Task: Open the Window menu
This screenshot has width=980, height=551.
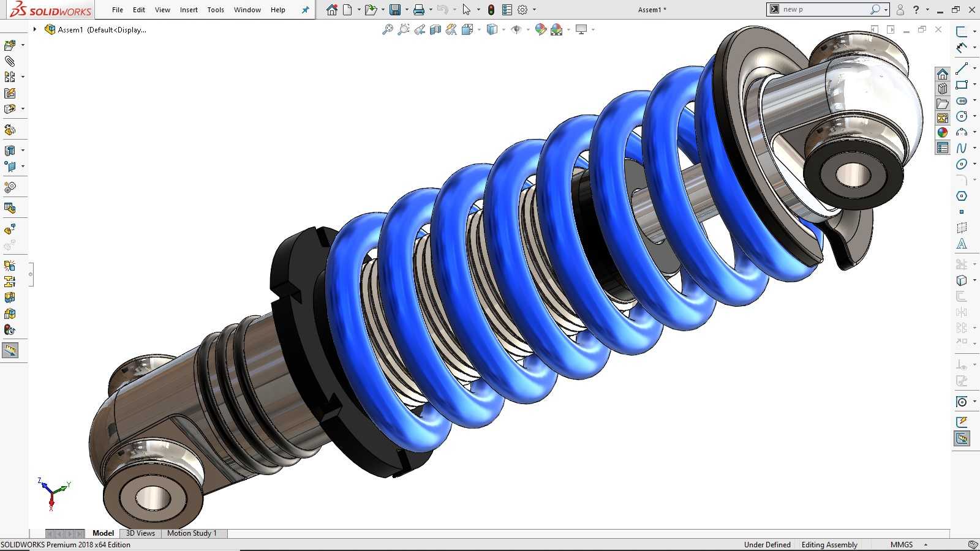Action: (x=247, y=10)
